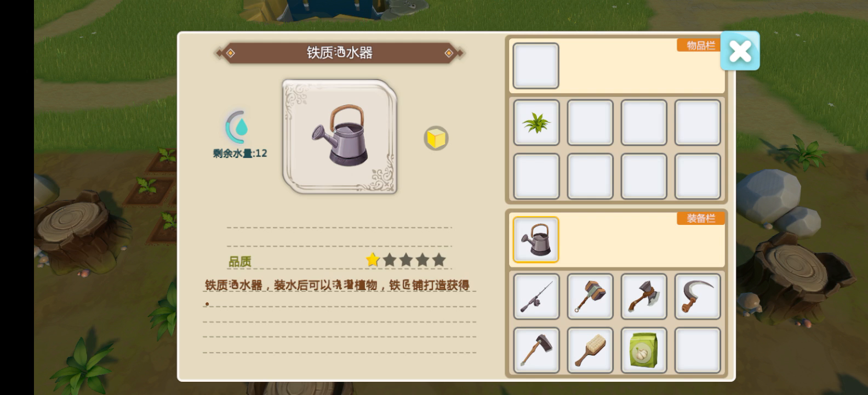Screen dimensions: 868x395
Task: Click the first quality star
Action: click(373, 259)
